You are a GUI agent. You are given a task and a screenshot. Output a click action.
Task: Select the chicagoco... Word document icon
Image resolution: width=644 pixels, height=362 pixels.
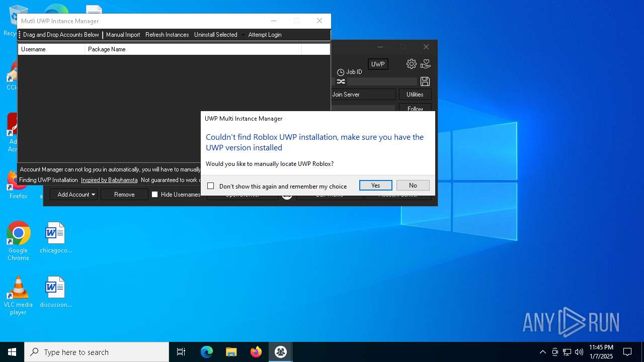(55, 238)
